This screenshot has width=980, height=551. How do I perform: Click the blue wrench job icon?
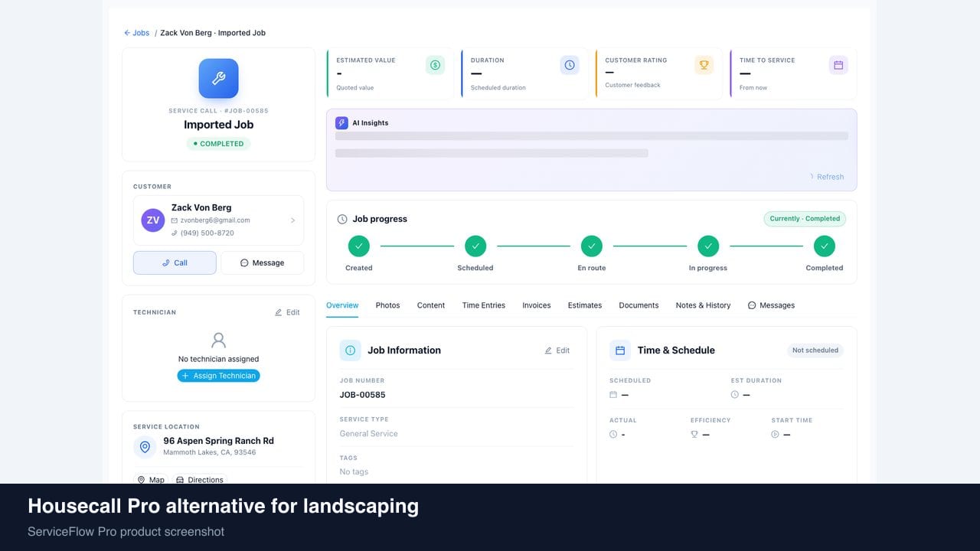(218, 79)
